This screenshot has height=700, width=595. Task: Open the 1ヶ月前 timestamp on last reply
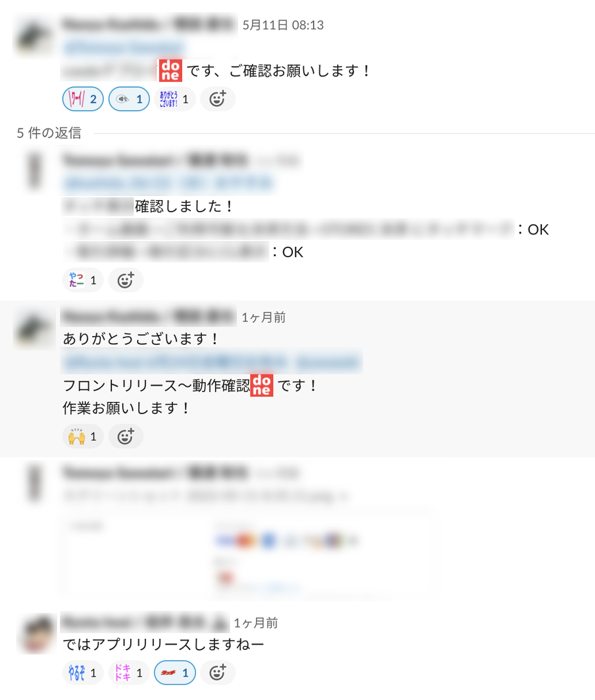[256, 623]
